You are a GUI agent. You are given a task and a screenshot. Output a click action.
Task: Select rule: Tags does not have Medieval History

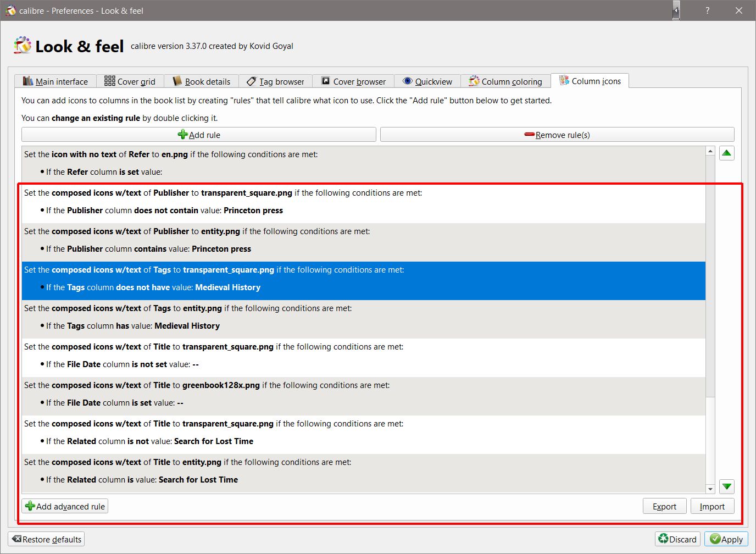point(364,281)
